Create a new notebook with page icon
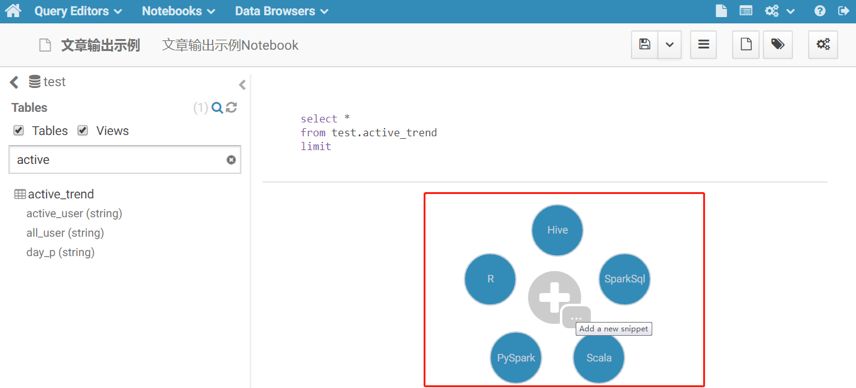This screenshot has height=388, width=856. [x=746, y=45]
